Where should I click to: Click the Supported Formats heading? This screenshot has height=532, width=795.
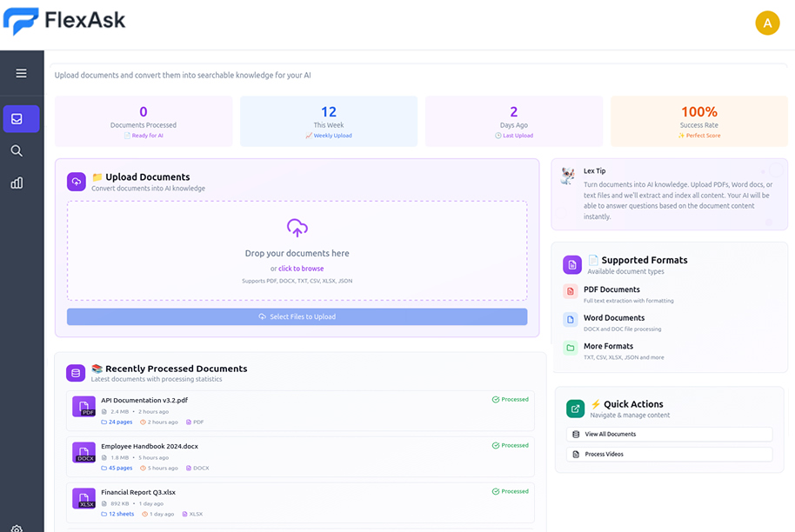(645, 260)
